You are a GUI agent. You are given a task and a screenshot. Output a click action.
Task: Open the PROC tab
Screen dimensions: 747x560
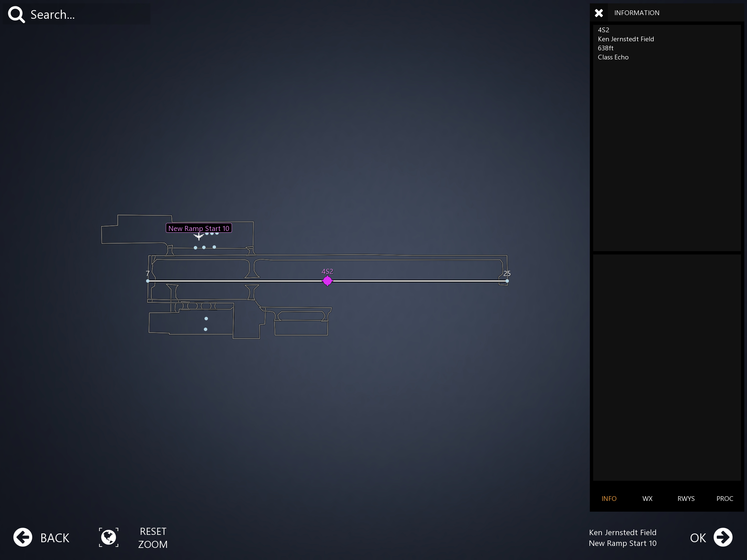725,499
